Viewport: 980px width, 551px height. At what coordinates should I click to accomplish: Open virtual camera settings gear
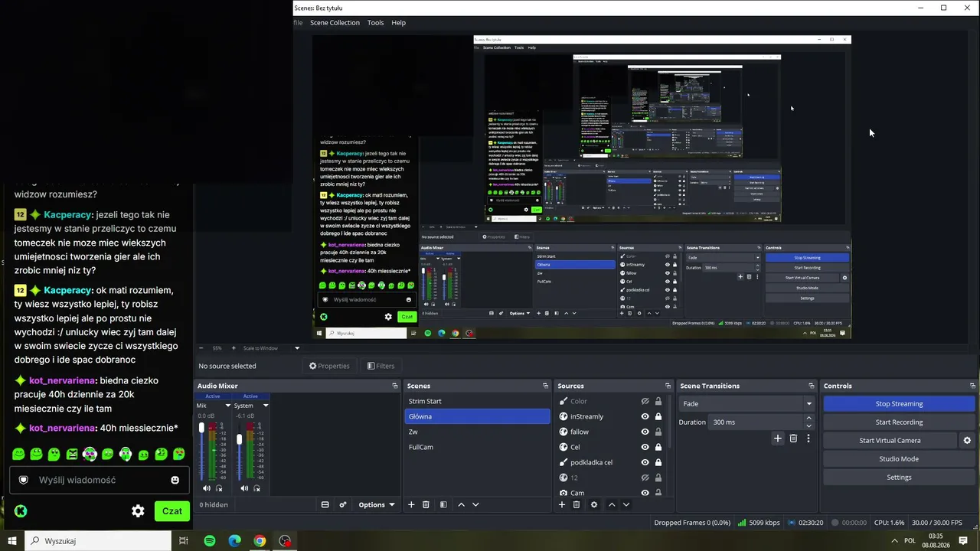click(967, 441)
